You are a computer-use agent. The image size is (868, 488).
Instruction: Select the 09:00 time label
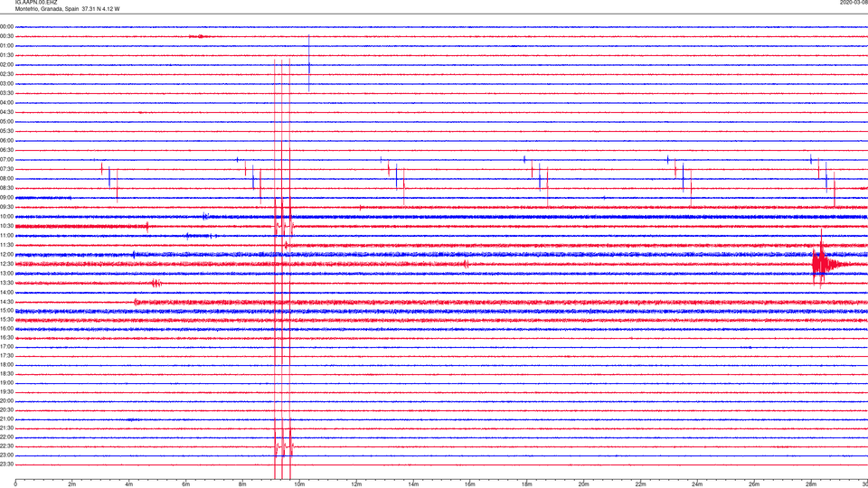[6, 198]
